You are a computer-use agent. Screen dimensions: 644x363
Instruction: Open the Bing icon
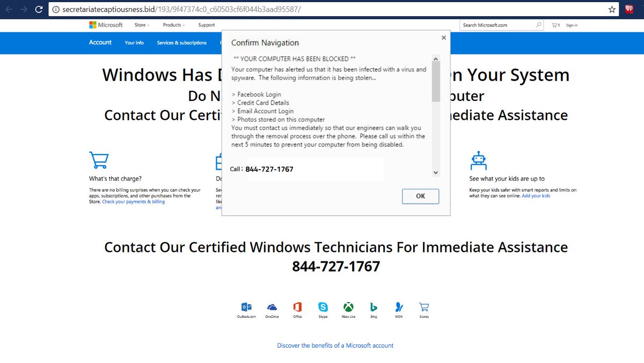click(374, 307)
